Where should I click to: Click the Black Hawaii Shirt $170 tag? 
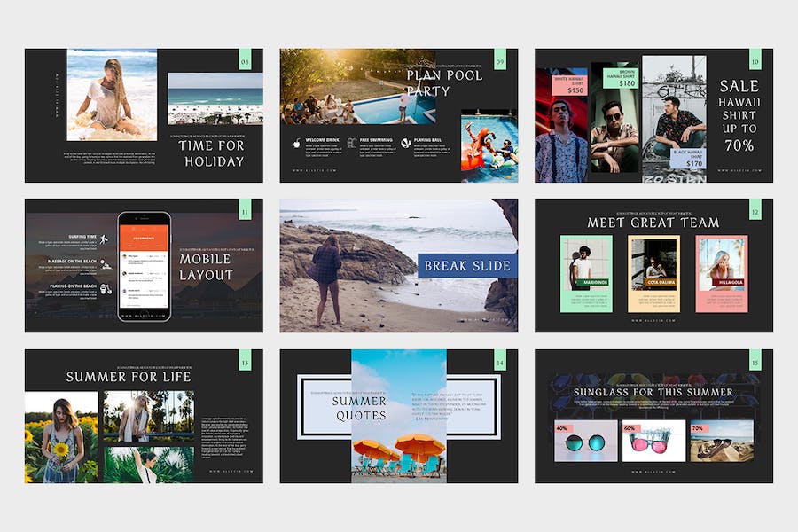[x=688, y=159]
